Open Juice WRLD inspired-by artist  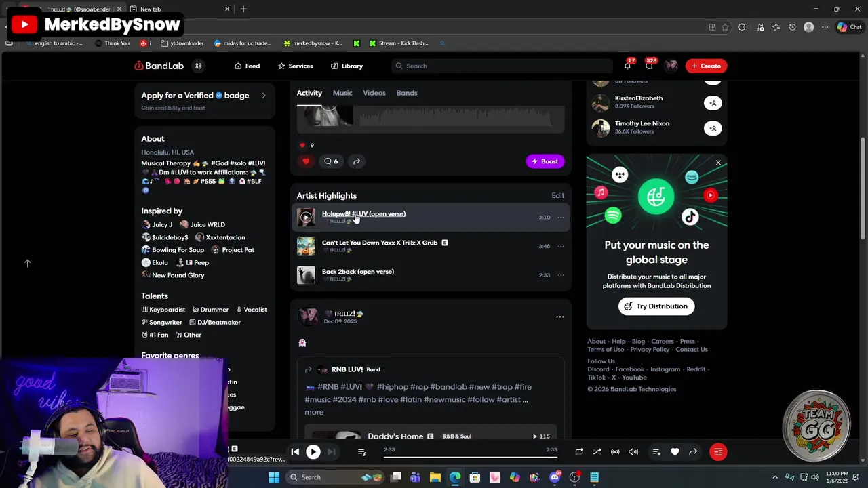tap(202, 224)
